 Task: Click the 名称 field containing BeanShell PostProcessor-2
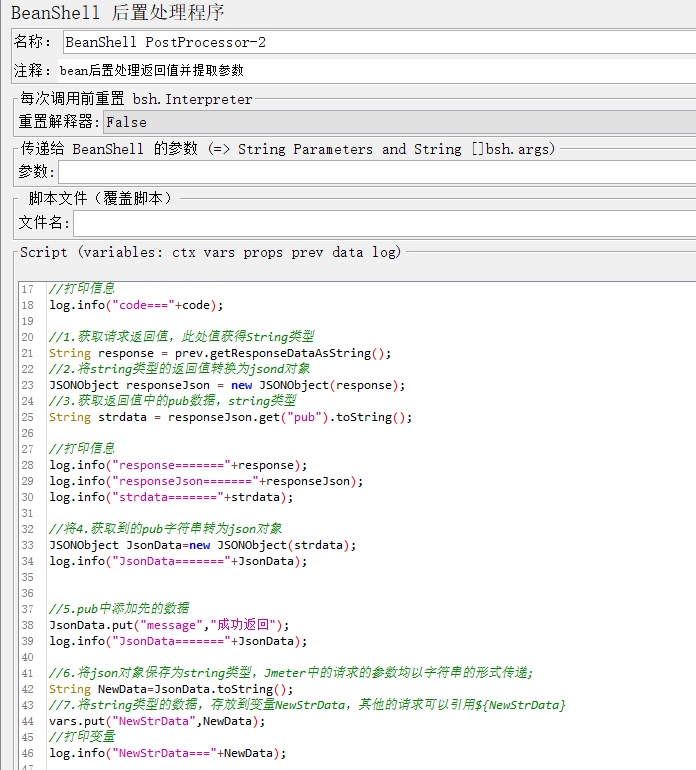click(379, 42)
